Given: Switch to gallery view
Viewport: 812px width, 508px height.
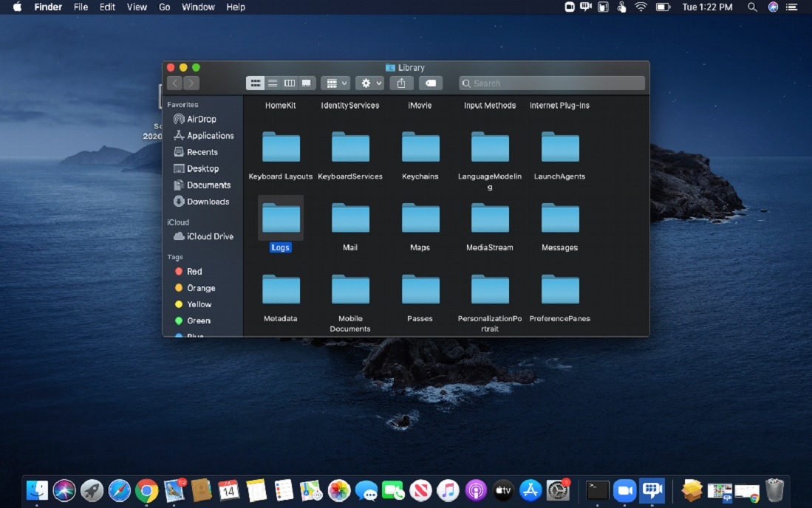Looking at the screenshot, I should click(x=307, y=83).
